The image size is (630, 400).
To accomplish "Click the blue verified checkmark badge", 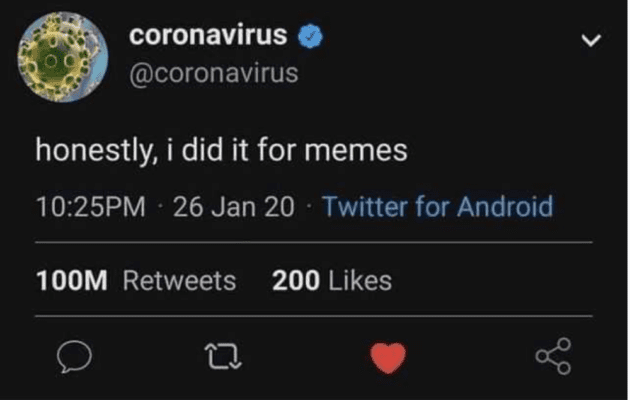I will (x=312, y=36).
